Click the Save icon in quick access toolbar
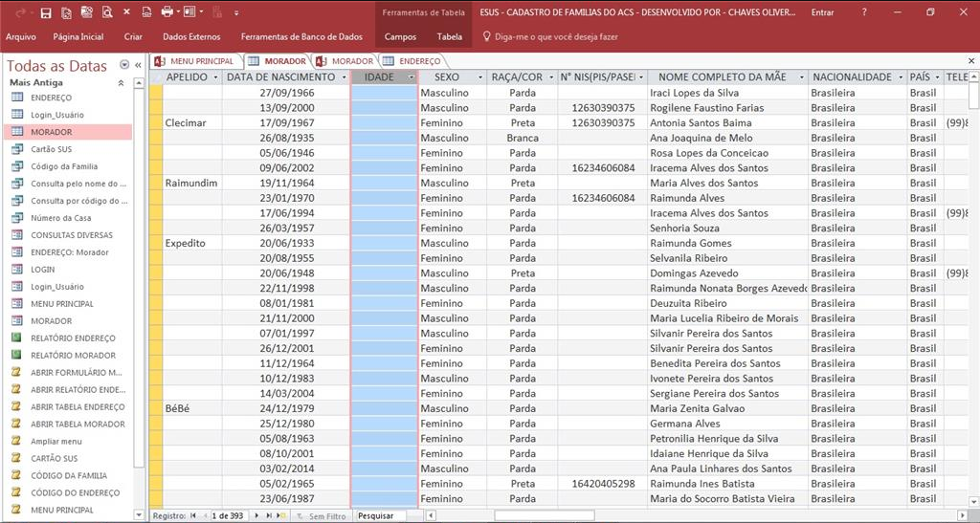This screenshot has height=523, width=980. click(46, 12)
